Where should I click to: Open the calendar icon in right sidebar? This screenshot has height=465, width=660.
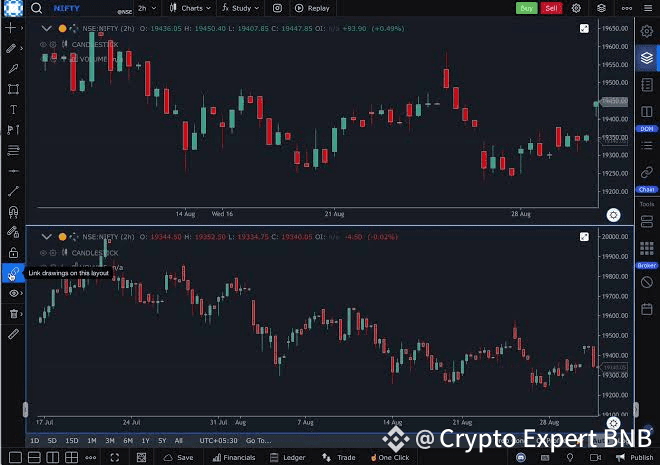pos(647,309)
